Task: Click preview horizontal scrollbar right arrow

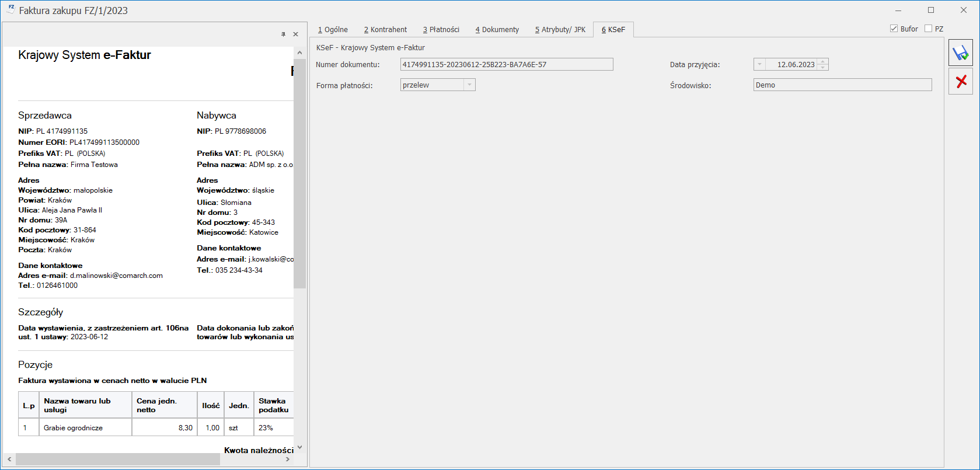Action: tap(287, 459)
